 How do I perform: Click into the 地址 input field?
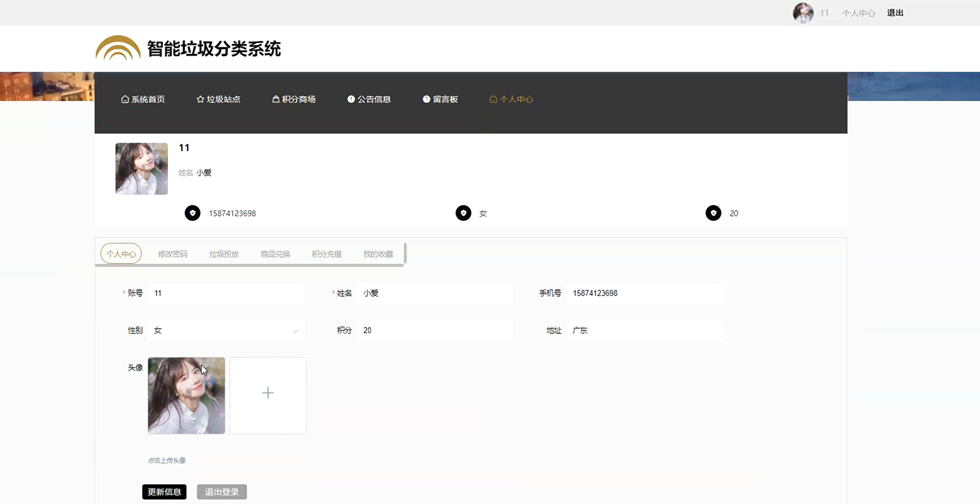(645, 330)
